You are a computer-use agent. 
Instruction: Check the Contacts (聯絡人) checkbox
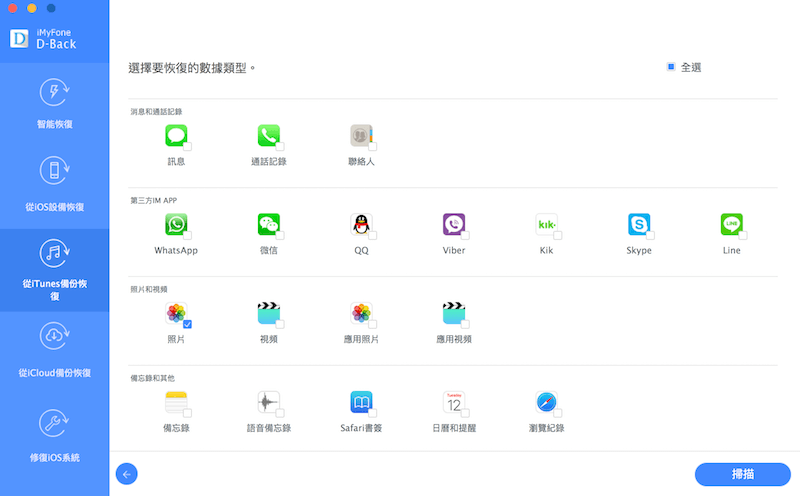373,146
